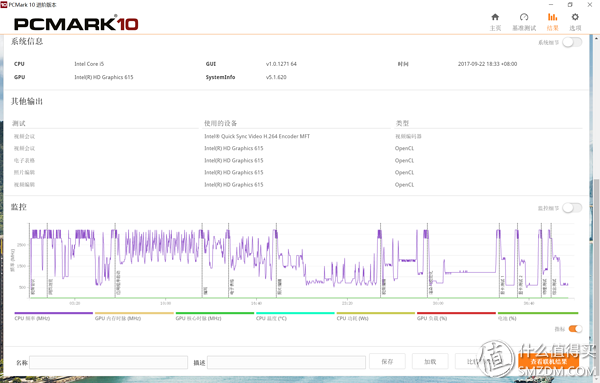
Task: Click the first timeline marker in the monitoring chart
Action: click(29, 260)
